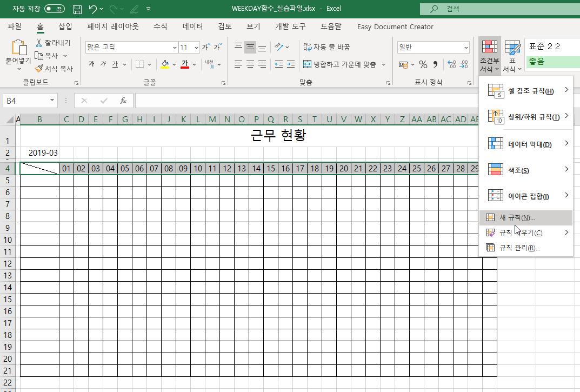
Task: Click Format Painter (서식 복사)
Action: point(54,69)
